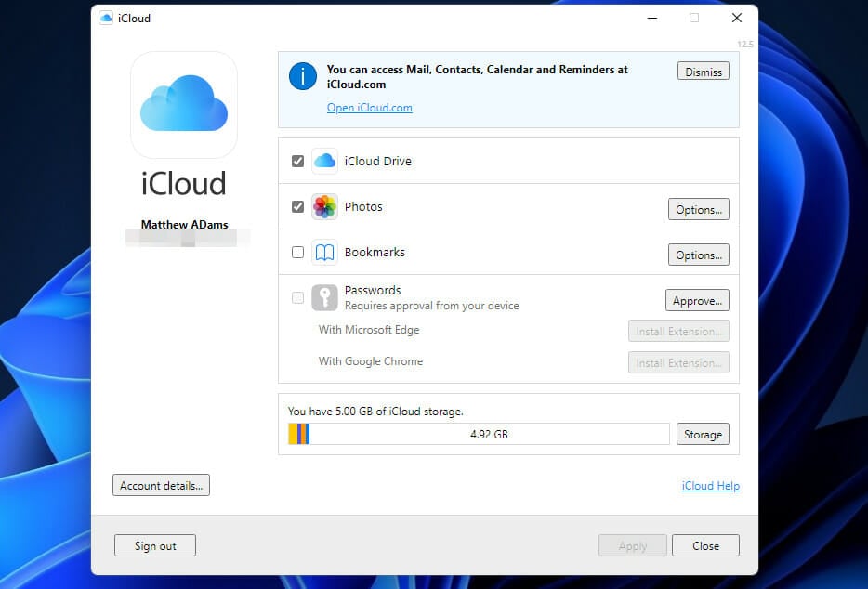
Task: Open Account details
Action: [x=160, y=484]
